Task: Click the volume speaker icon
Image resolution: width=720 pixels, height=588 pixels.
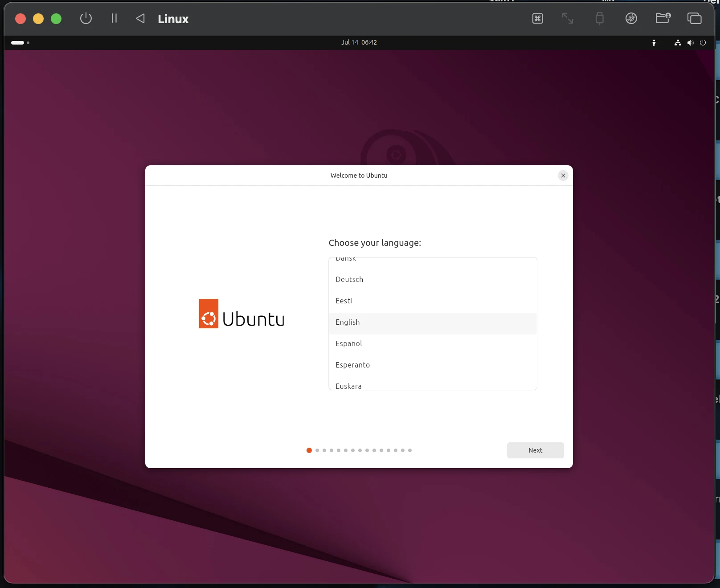Action: 690,43
